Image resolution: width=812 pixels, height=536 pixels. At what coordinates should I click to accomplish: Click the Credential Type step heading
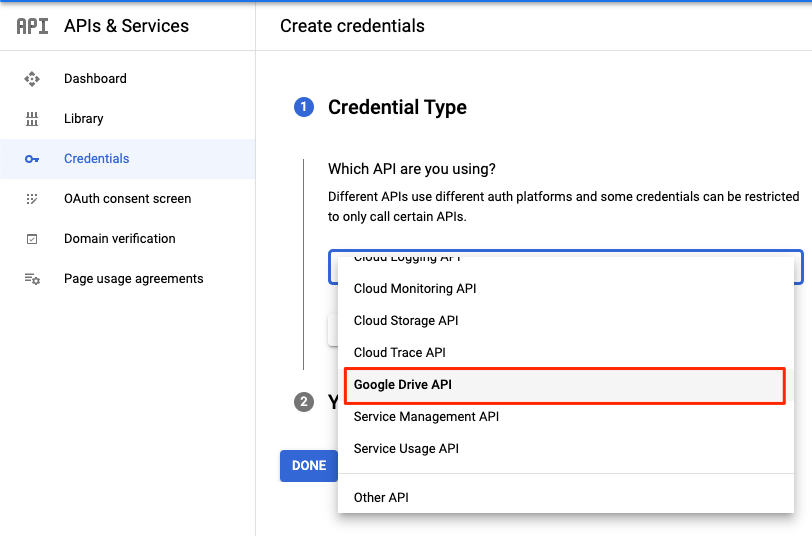point(397,107)
